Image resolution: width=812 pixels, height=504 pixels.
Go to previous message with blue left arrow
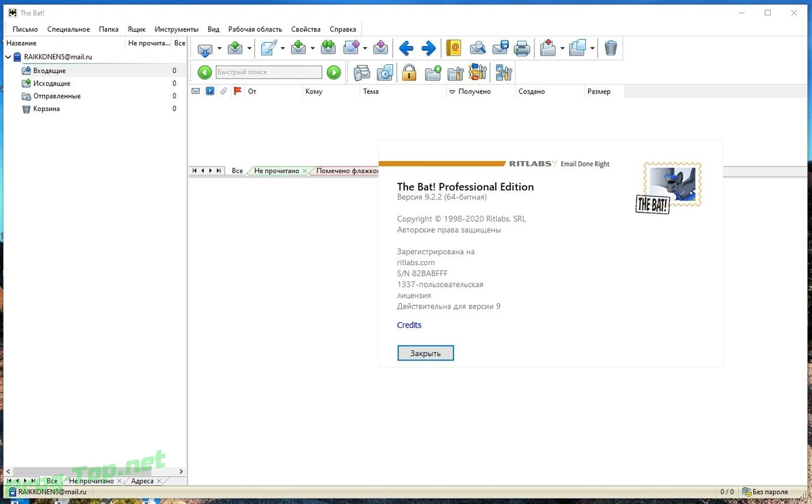406,48
